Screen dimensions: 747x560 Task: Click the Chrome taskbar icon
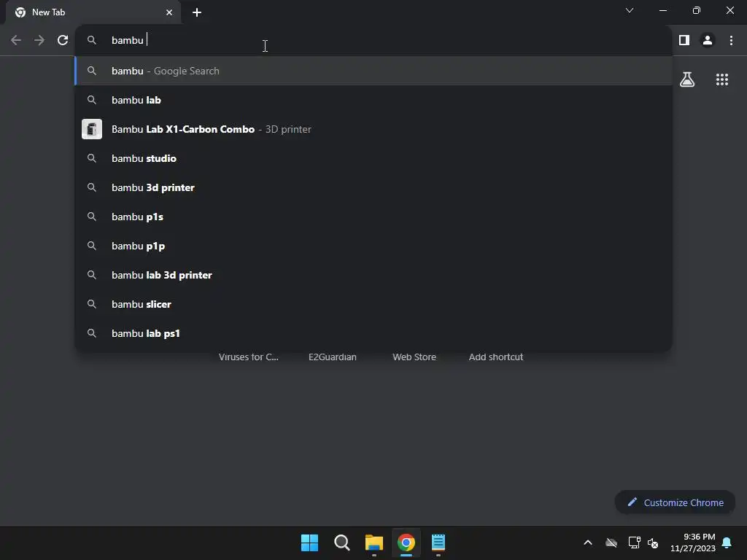pos(406,542)
